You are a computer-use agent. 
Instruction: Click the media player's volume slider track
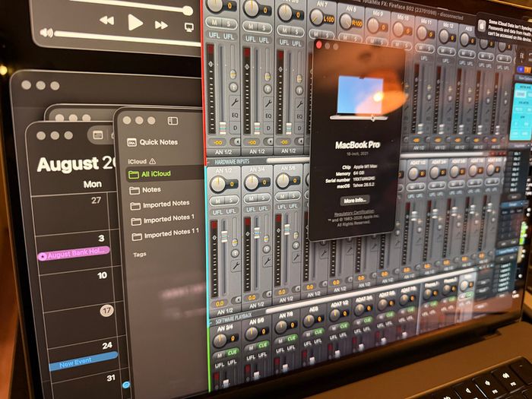(x=127, y=38)
